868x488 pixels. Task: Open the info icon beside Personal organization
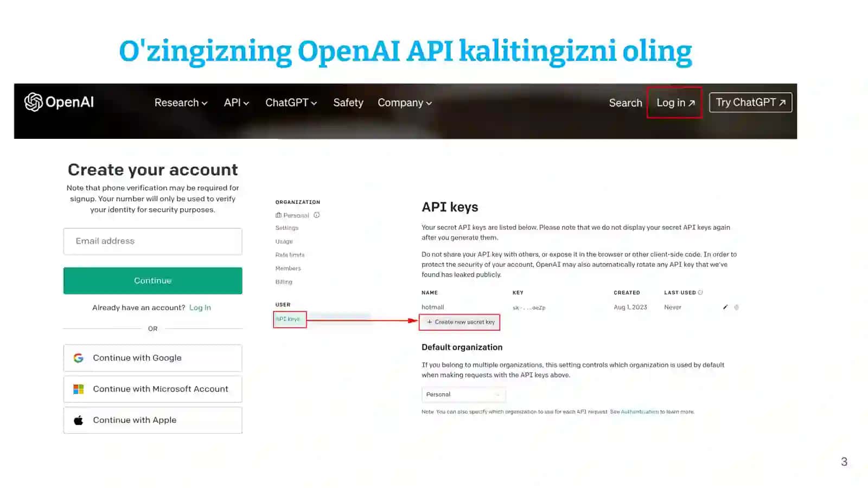point(317,215)
